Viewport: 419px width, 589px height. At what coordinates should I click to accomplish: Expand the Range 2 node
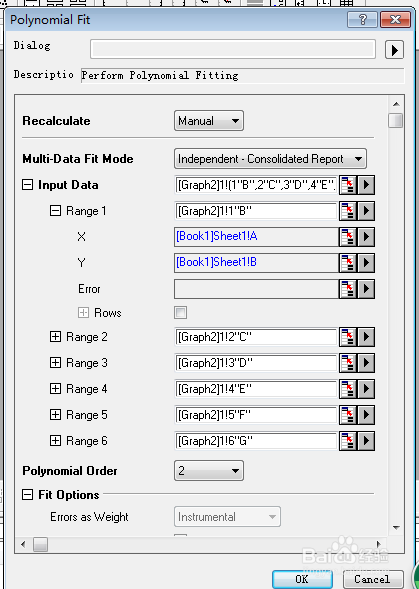click(x=55, y=337)
